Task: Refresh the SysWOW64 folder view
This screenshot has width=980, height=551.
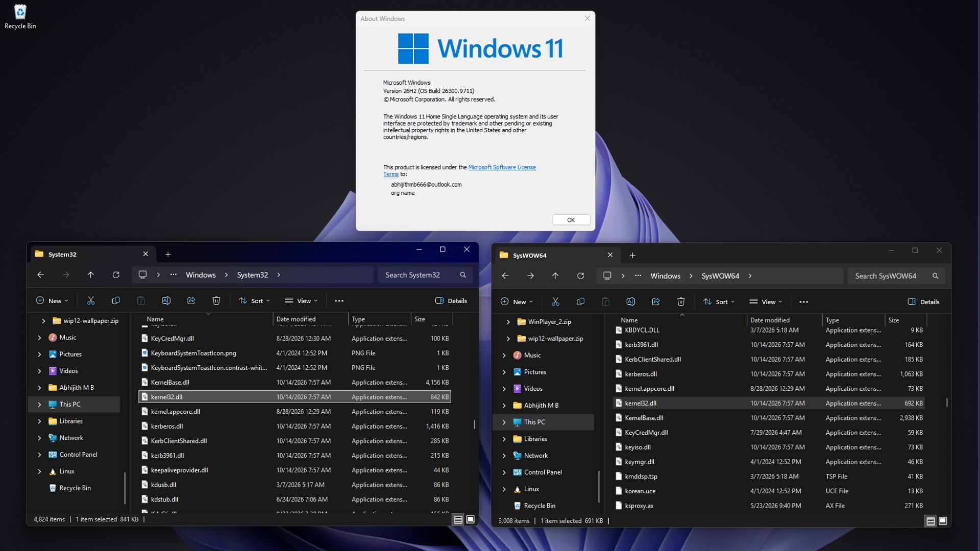Action: click(580, 276)
